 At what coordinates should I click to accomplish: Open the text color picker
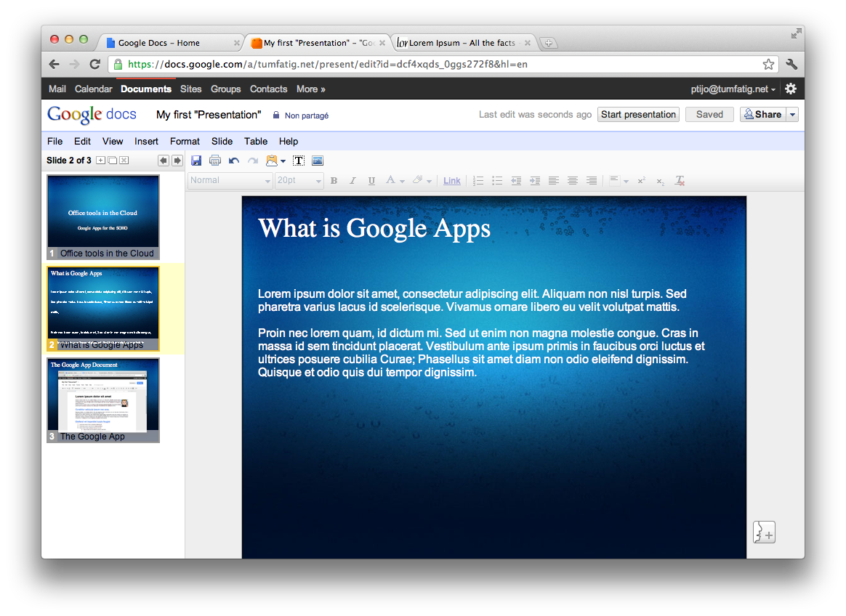(395, 181)
